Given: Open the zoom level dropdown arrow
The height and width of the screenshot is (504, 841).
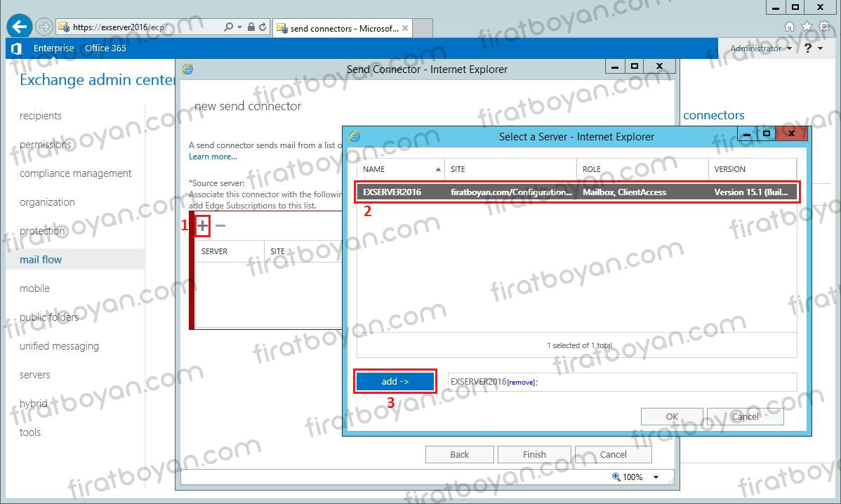Looking at the screenshot, I should pyautogui.click(x=656, y=477).
